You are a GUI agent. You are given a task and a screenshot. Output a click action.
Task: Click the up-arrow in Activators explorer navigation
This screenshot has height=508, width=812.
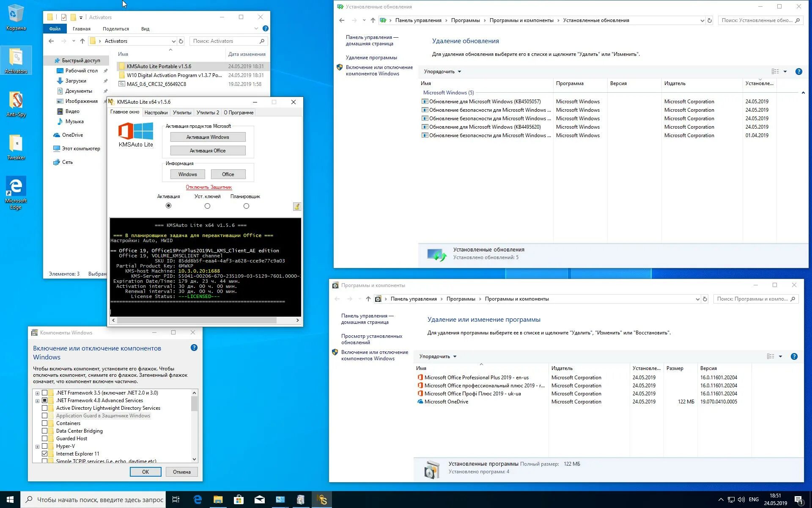coord(82,41)
